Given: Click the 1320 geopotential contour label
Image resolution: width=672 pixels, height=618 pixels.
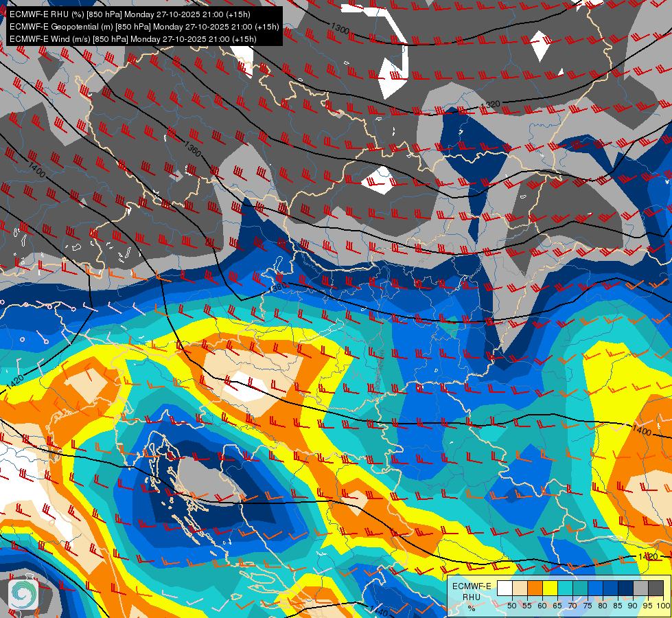Looking at the screenshot, I should 490,104.
